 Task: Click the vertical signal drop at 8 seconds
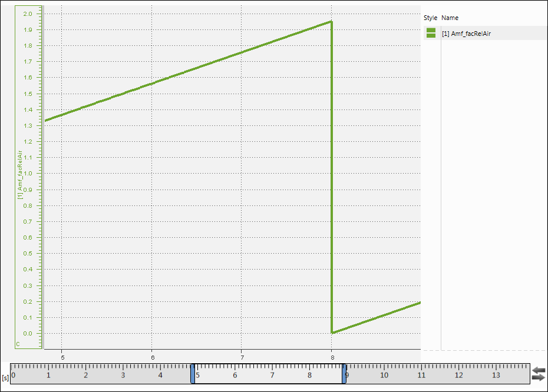click(332, 177)
